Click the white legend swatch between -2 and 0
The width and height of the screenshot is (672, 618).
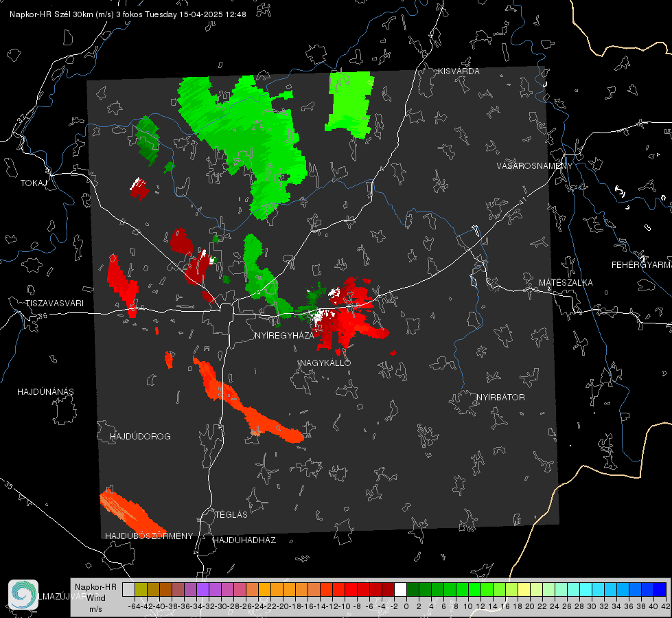tap(400, 589)
